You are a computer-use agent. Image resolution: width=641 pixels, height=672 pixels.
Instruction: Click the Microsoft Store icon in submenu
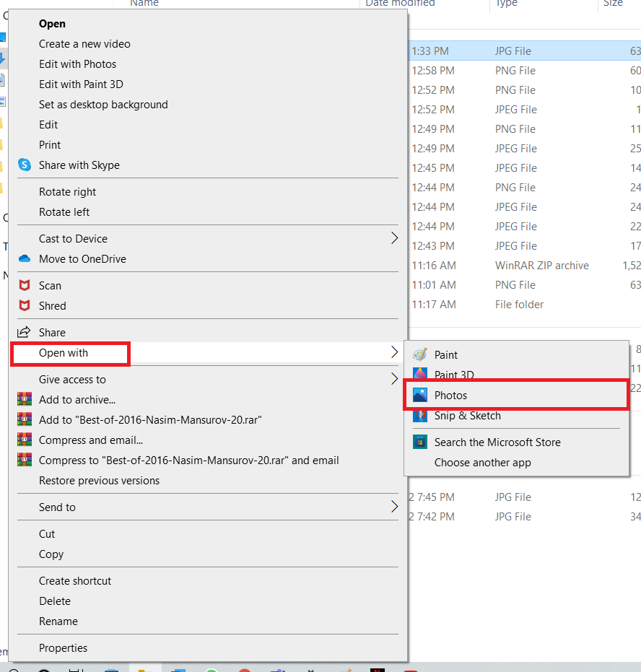click(420, 442)
